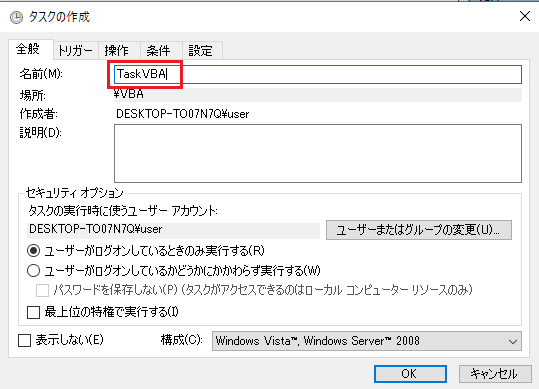Image resolution: width=539 pixels, height=389 pixels.
Task: Close the タスクの作成 dialog
Action: pos(525,16)
